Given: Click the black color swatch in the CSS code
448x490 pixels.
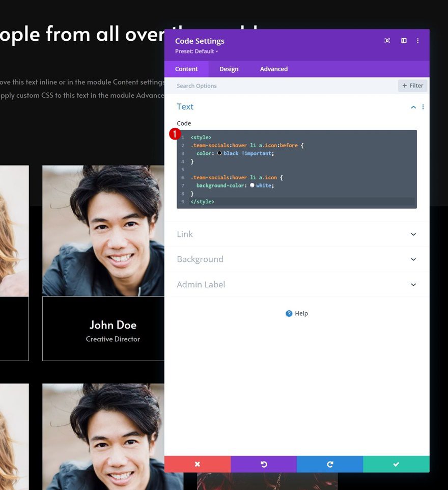Looking at the screenshot, I should pyautogui.click(x=219, y=153).
